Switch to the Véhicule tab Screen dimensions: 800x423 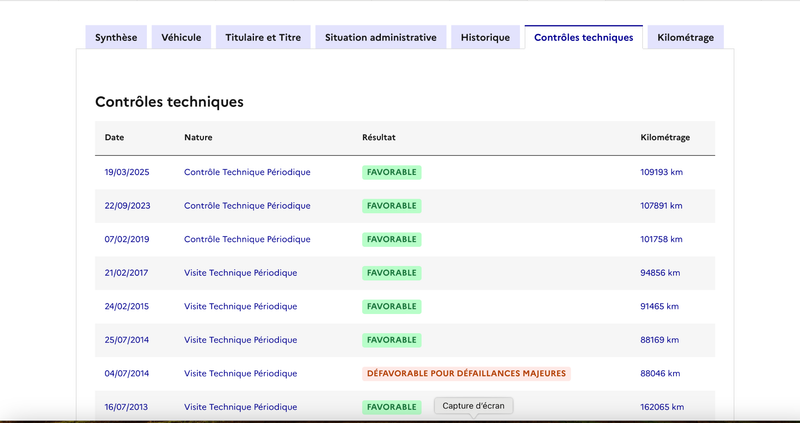[x=181, y=37]
